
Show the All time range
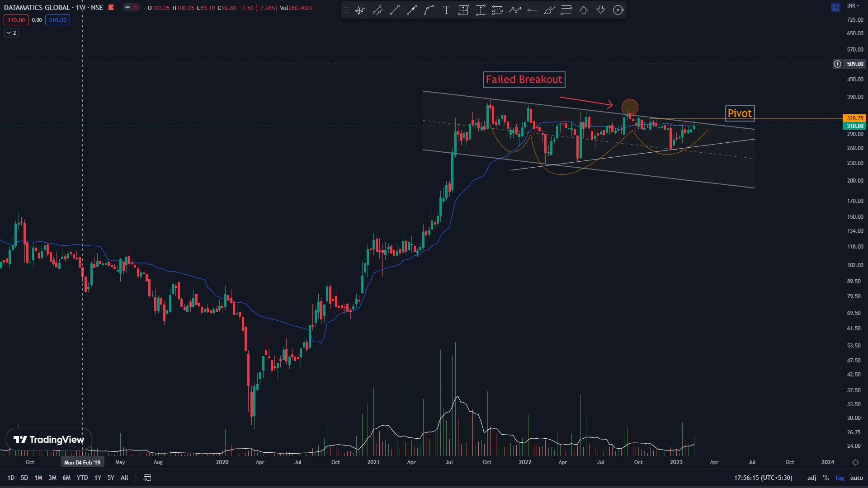point(124,478)
